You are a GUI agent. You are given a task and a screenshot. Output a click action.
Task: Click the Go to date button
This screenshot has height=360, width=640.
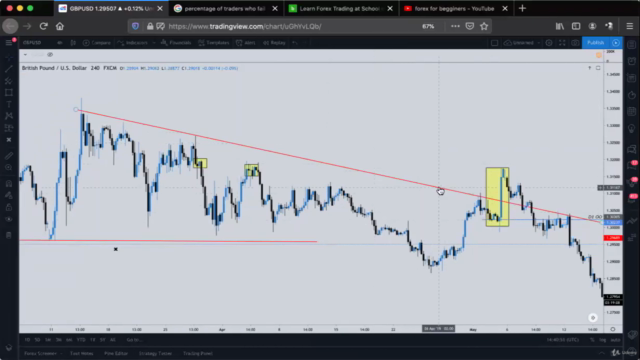point(134,340)
